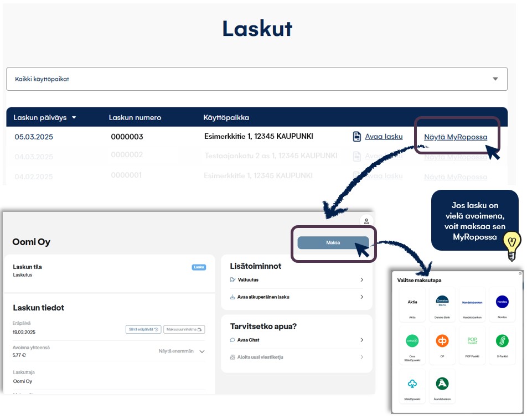The width and height of the screenshot is (527, 420).
Task: Choose the POP Pankki payment option
Action: tap(472, 340)
